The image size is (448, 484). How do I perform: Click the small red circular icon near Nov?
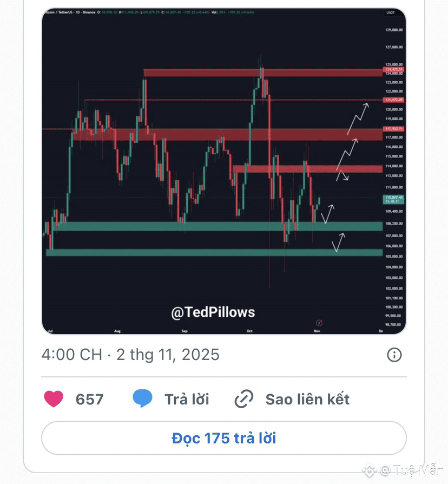click(x=319, y=322)
